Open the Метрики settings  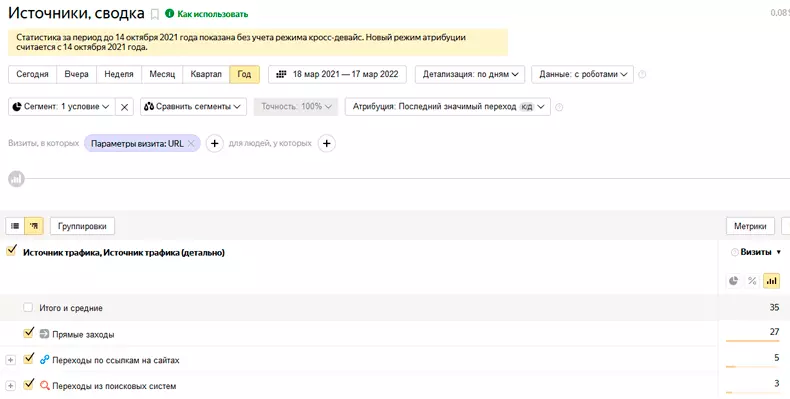point(750,226)
